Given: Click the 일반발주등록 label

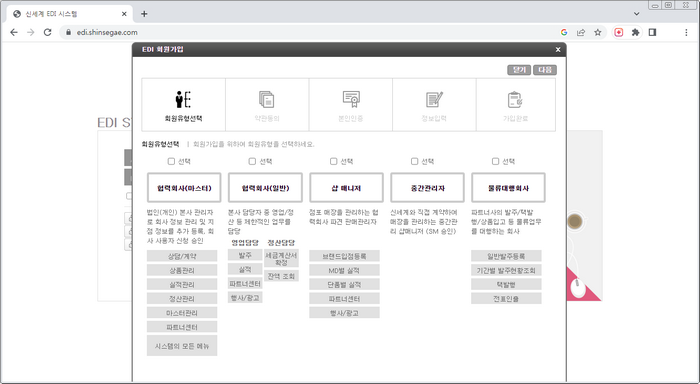Looking at the screenshot, I should point(506,256).
